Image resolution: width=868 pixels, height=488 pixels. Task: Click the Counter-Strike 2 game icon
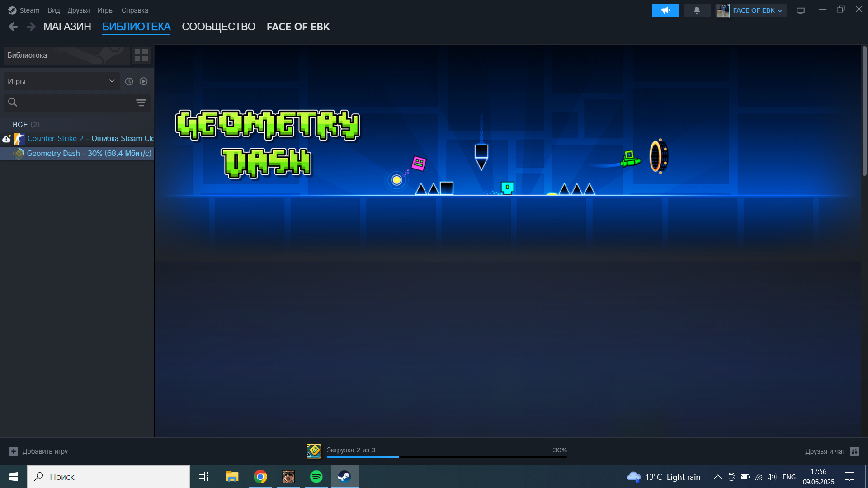(19, 139)
